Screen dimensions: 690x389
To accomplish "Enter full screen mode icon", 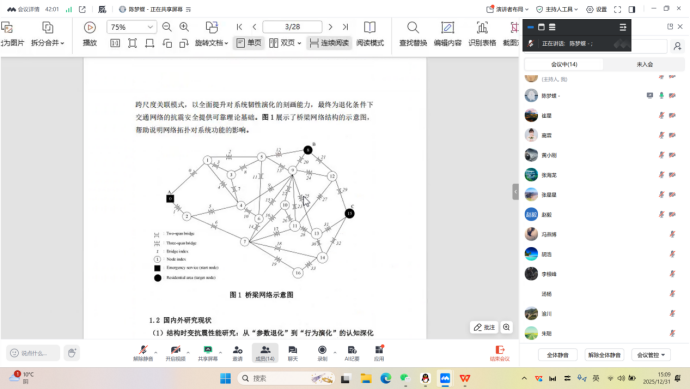I will pyautogui.click(x=618, y=9).
